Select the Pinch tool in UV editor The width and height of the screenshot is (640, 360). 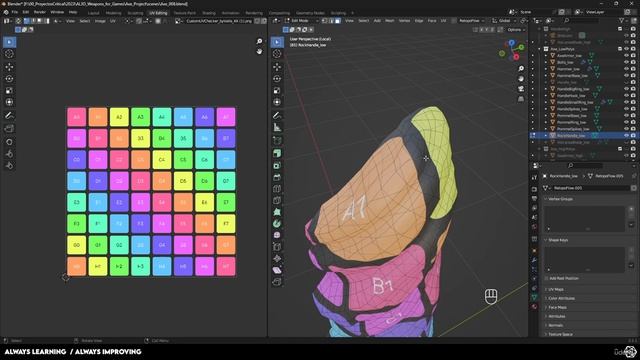[x=9, y=165]
